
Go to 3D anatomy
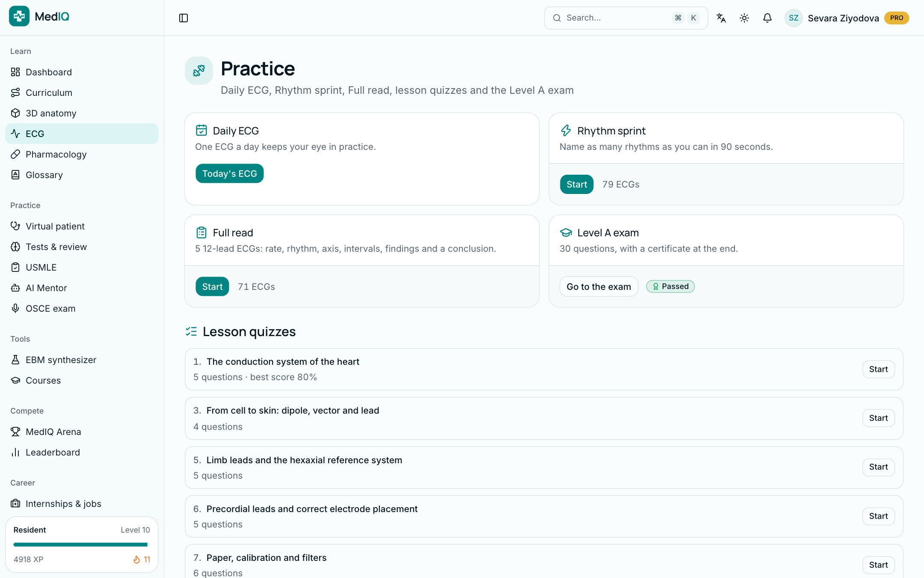tap(82, 113)
